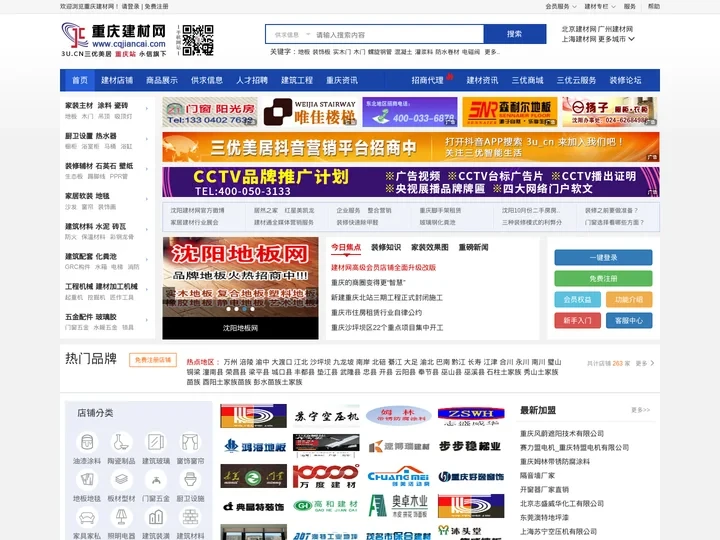The height and width of the screenshot is (540, 720).
Task: Click the mobile site QR code
Action: [x=198, y=40]
